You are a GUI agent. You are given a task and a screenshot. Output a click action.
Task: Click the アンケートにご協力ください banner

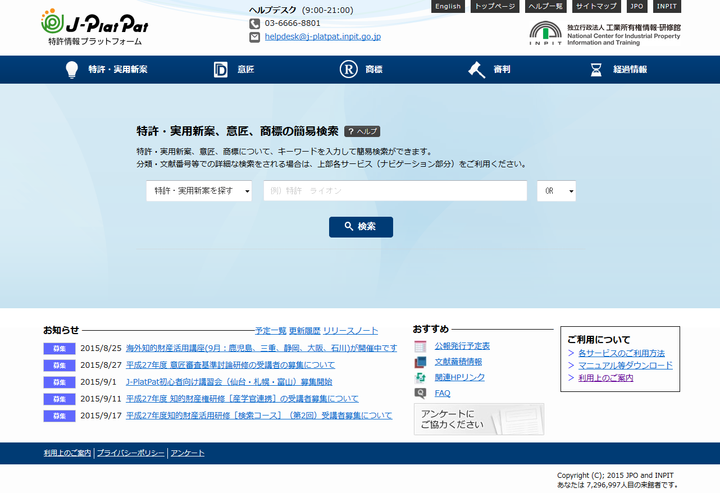(x=479, y=419)
